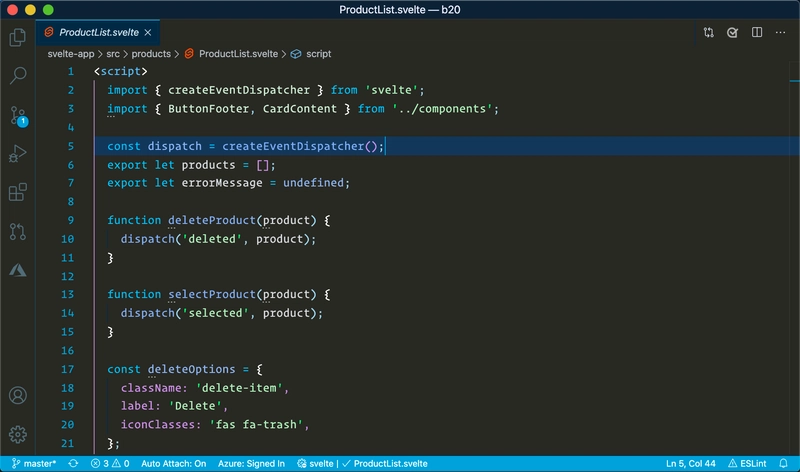Click the string 'selected' on line 14
The width and height of the screenshot is (800, 472).
pyautogui.click(x=215, y=313)
